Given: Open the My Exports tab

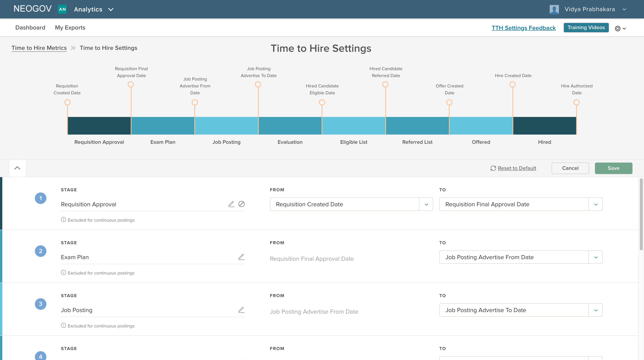Looking at the screenshot, I should coord(70,27).
